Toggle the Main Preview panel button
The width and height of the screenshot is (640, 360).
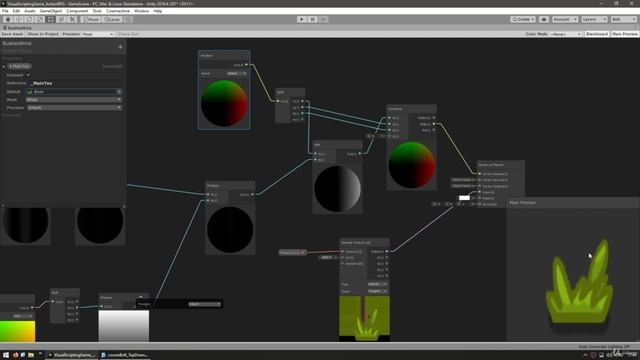pyautogui.click(x=624, y=34)
